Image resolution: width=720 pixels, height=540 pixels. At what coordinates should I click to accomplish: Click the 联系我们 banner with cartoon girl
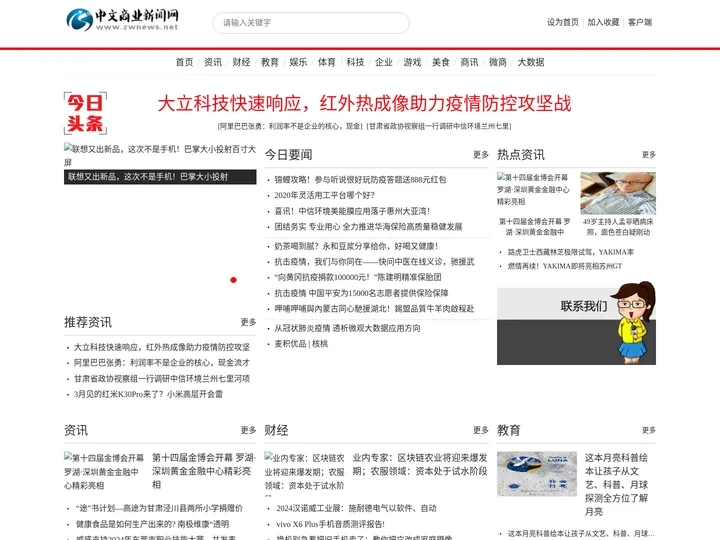(576, 324)
